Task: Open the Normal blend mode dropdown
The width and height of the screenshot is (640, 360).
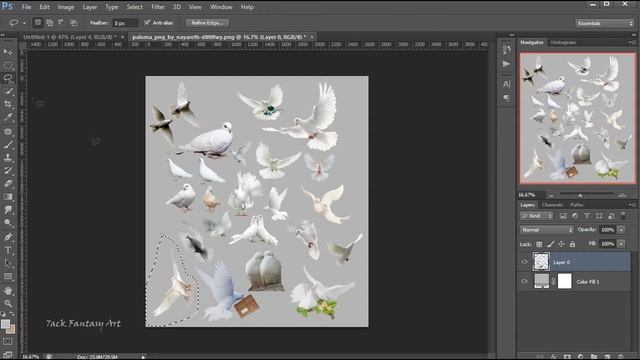Action: pos(547,230)
